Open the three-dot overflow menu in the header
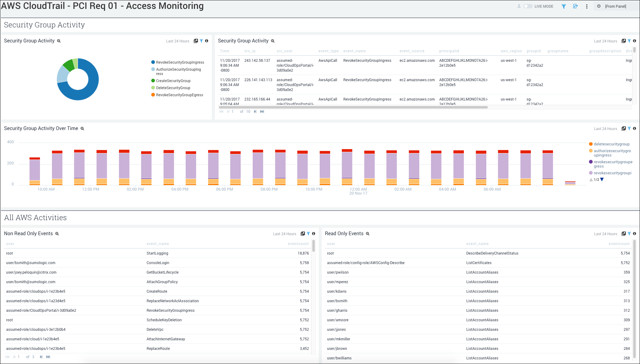This screenshot has height=364, width=640. pyautogui.click(x=587, y=6)
